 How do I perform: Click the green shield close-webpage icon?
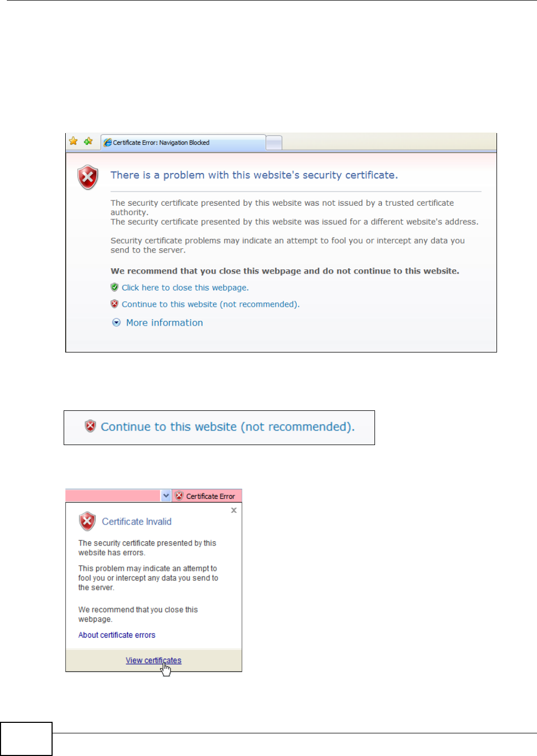(x=115, y=287)
